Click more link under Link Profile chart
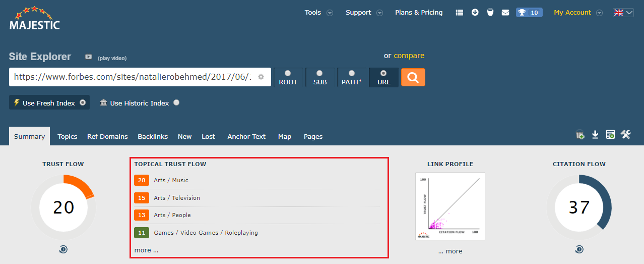644x264 pixels. click(x=450, y=251)
